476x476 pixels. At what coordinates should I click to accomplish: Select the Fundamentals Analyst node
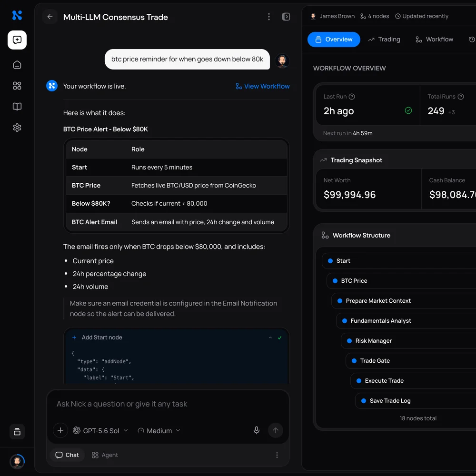(x=406, y=321)
